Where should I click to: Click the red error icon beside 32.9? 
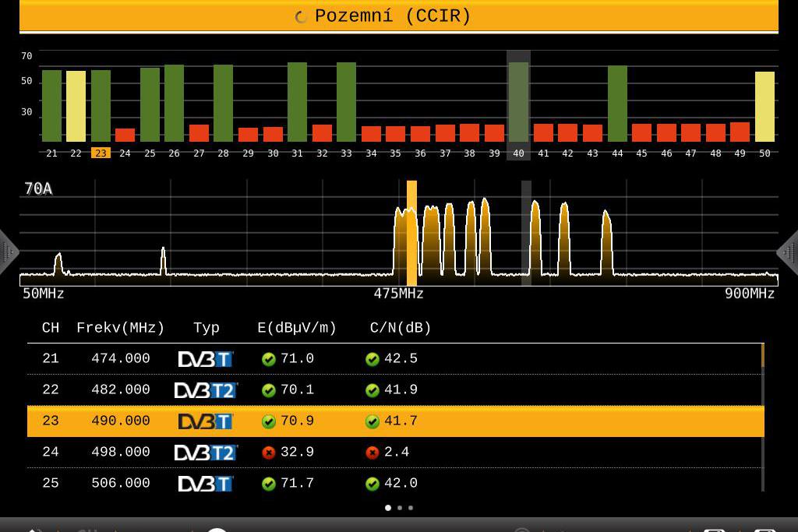269,453
